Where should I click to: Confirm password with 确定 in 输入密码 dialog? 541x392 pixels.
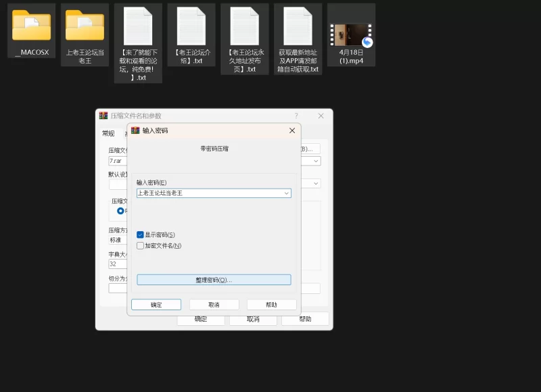pyautogui.click(x=156, y=305)
